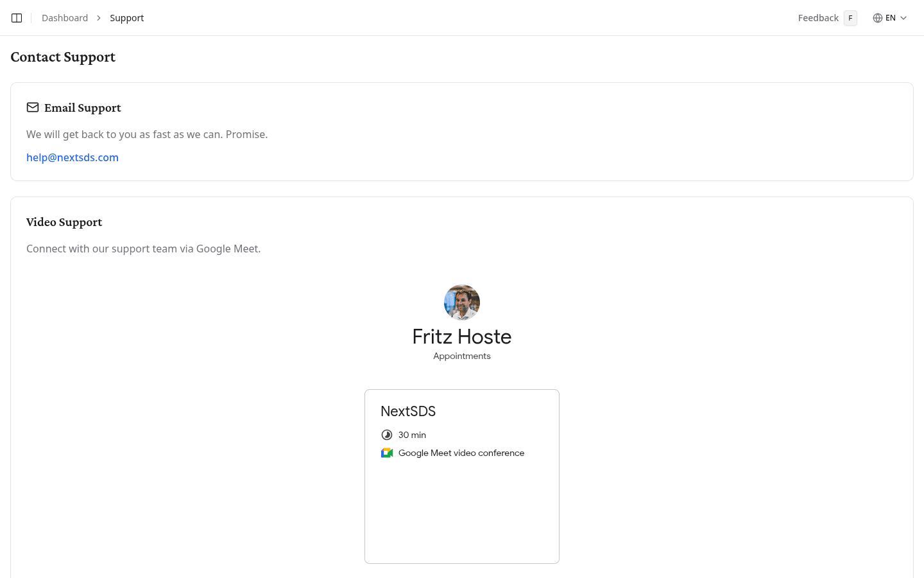Click the Google Meet camera icon
Viewport: 924px width, 578px height.
[x=387, y=453]
